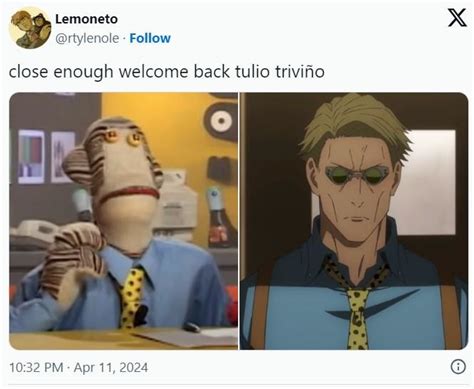474x389 pixels.
Task: Click the wine bottle behind the puppet
Action: coord(219,218)
